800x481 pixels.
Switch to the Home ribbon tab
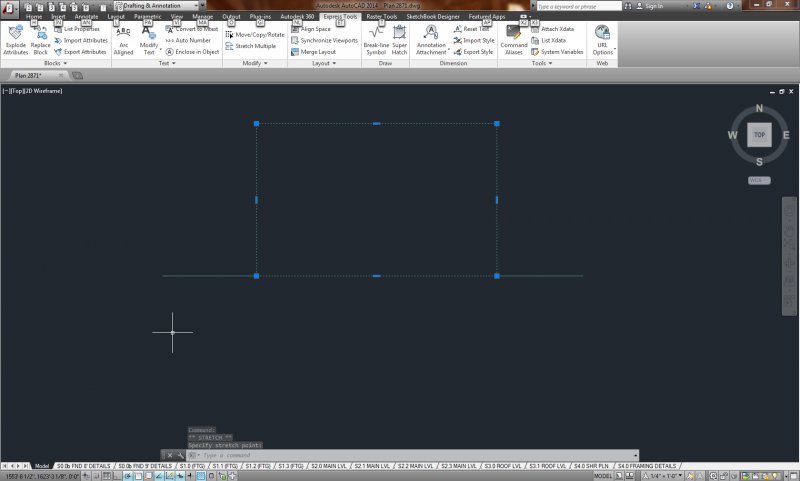(34, 17)
